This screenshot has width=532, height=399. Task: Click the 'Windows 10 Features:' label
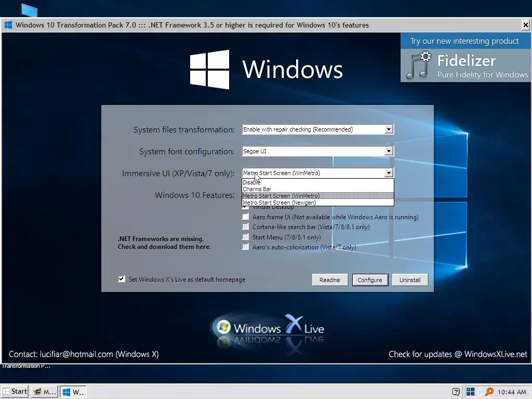click(x=194, y=195)
